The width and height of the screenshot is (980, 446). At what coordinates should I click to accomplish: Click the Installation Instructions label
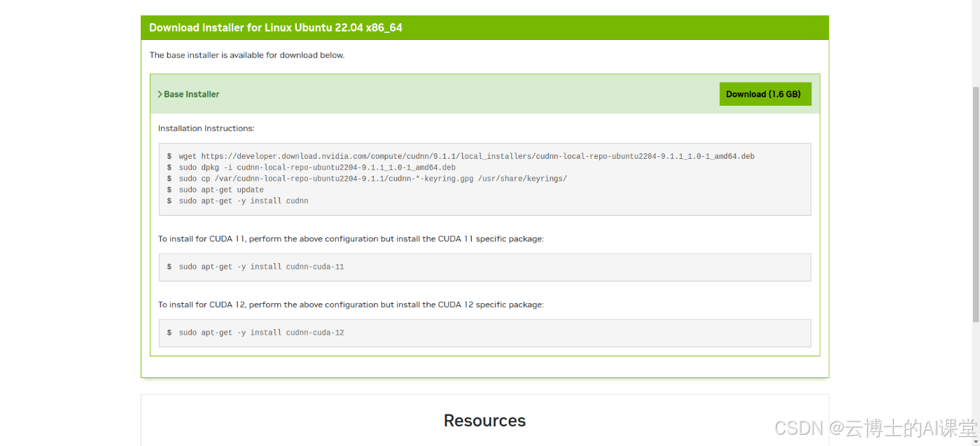click(x=206, y=129)
